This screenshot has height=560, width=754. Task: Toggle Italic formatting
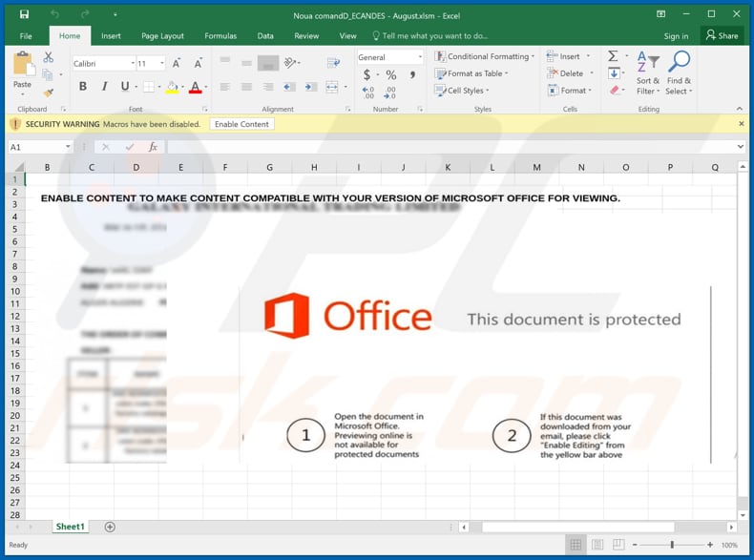[104, 87]
